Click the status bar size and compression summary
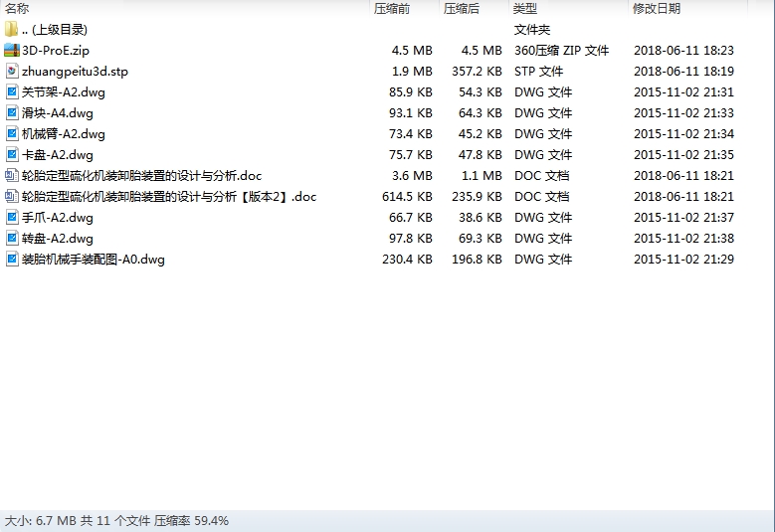The height and width of the screenshot is (532, 775). point(116,521)
